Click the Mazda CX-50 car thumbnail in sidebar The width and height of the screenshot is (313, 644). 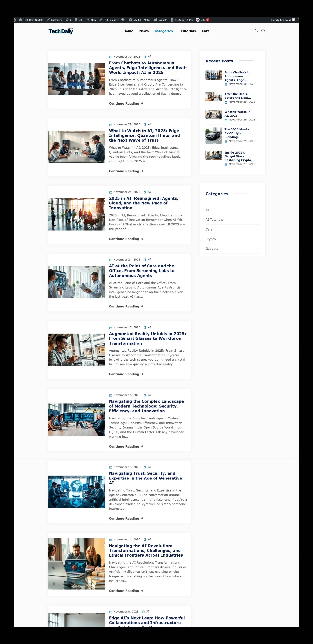click(x=214, y=136)
